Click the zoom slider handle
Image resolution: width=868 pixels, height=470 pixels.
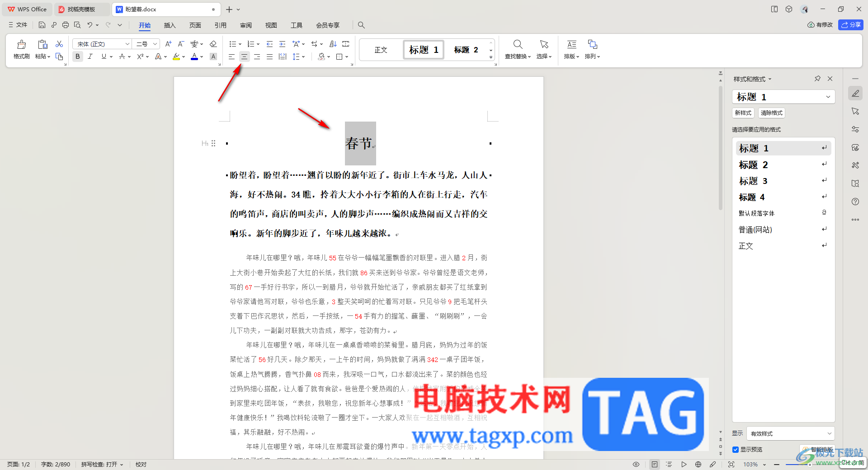(809, 465)
